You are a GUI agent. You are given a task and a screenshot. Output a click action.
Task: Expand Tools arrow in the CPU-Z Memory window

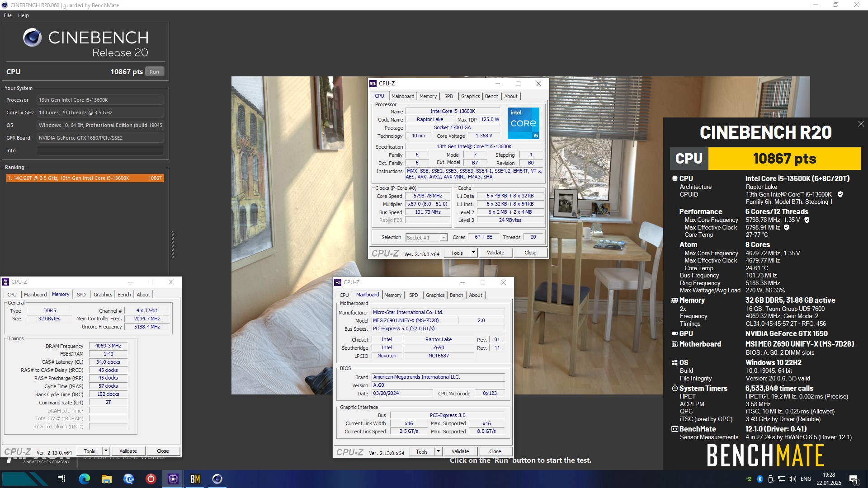tap(106, 451)
